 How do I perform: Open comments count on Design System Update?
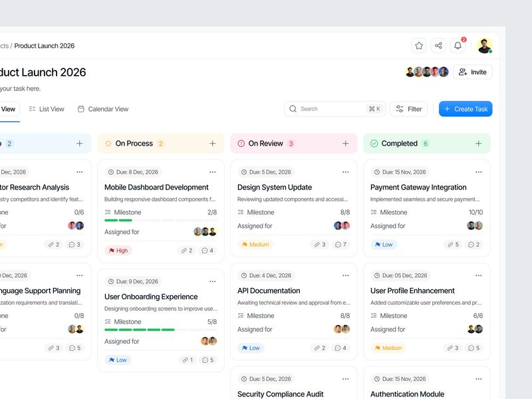340,245
